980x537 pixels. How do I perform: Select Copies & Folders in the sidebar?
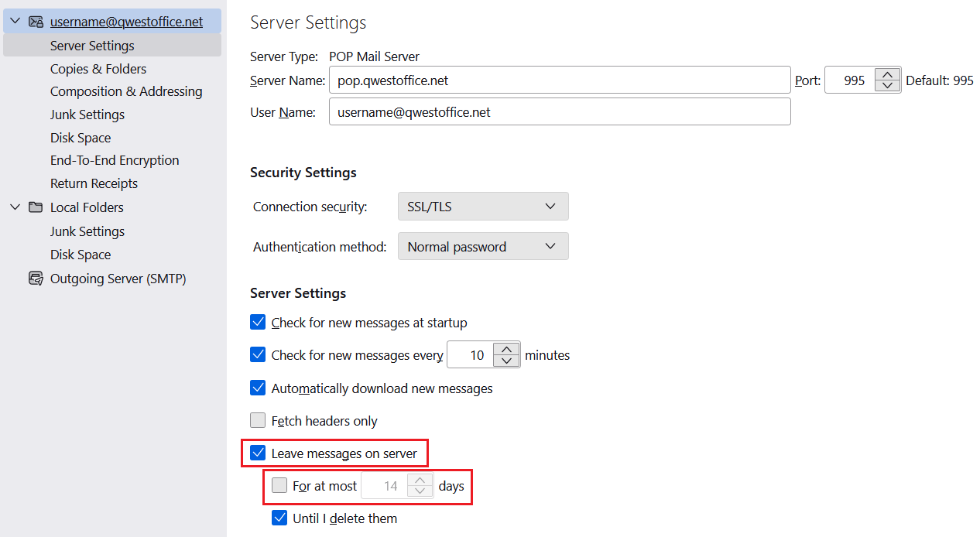(x=98, y=68)
